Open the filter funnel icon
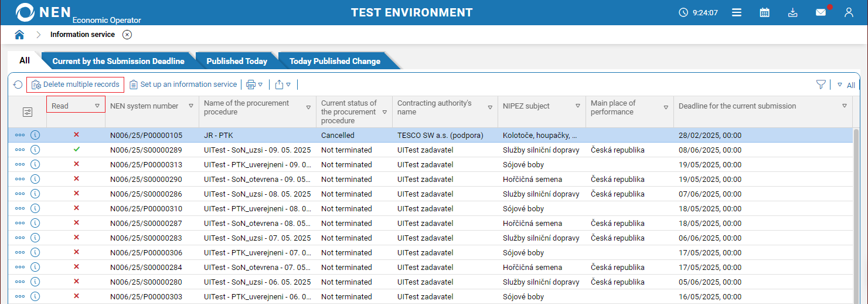The height and width of the screenshot is (304, 868). click(x=821, y=85)
